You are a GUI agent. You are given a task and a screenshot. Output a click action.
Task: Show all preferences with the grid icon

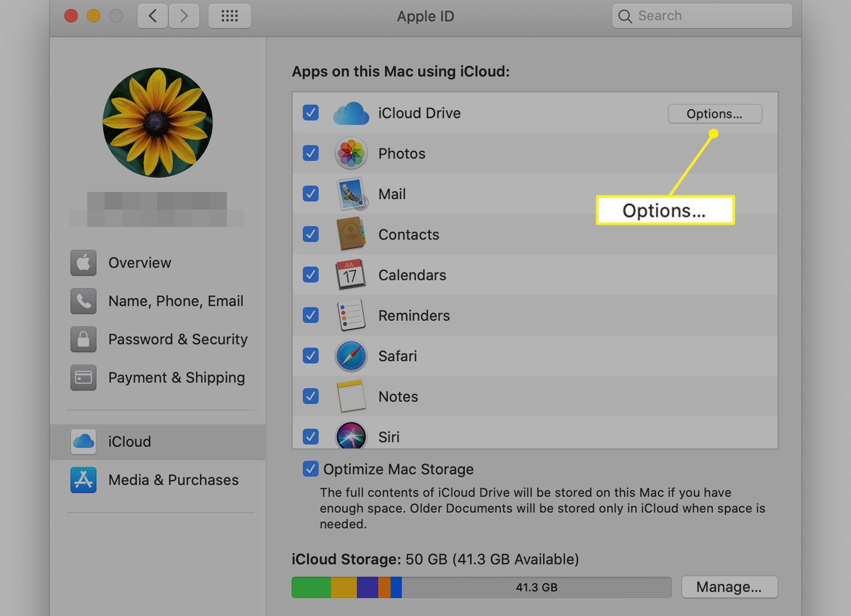pos(230,16)
